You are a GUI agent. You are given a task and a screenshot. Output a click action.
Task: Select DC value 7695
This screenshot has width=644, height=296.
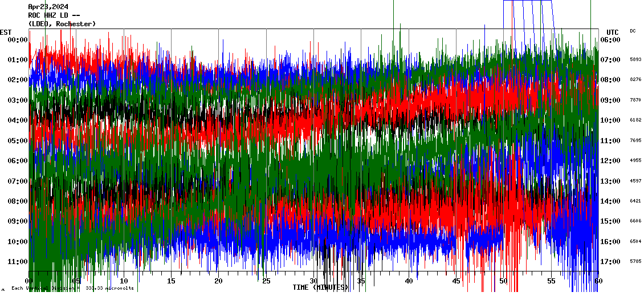pos(635,140)
